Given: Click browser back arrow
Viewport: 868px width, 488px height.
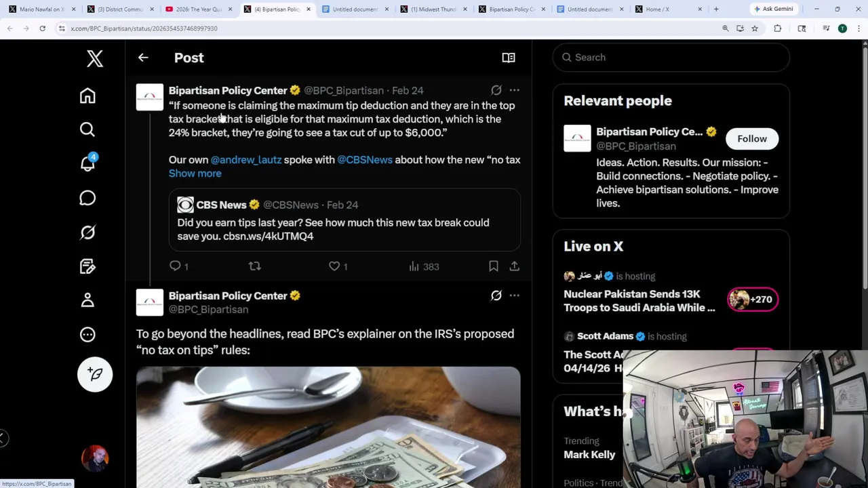Looking at the screenshot, I should 9,28.
